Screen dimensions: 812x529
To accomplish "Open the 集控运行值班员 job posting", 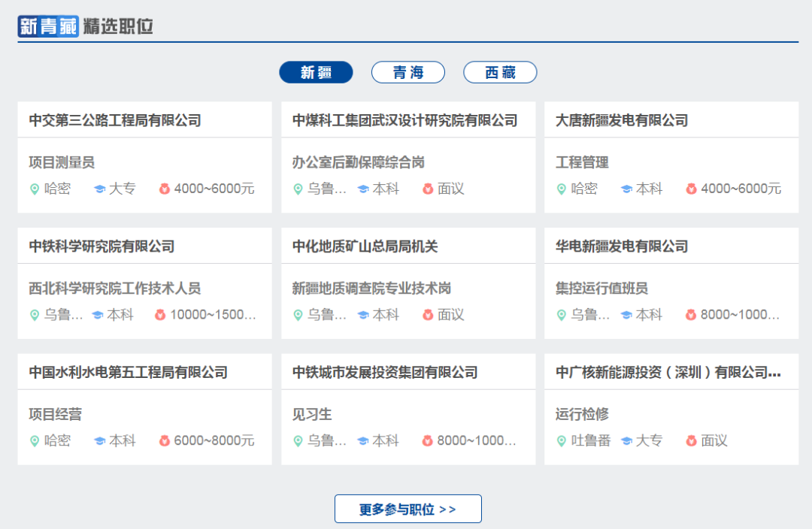I will tap(601, 289).
